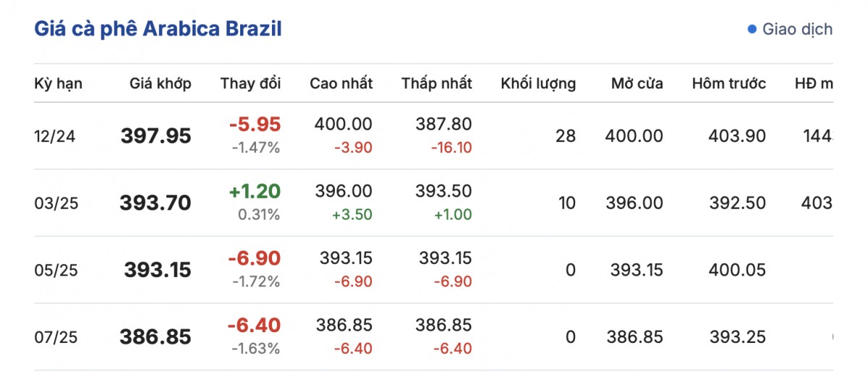Click the Khối lượng column header
Viewport: 868px width, 377px height.
click(x=538, y=83)
